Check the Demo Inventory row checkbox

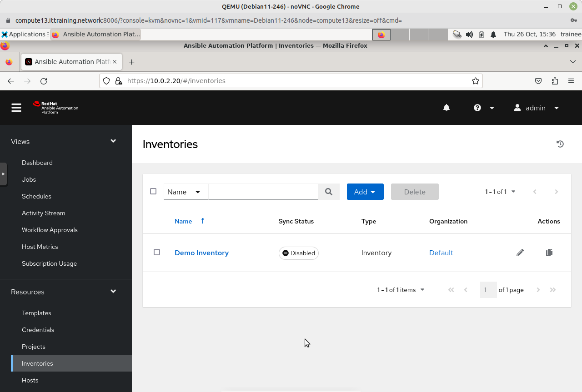[x=157, y=252]
